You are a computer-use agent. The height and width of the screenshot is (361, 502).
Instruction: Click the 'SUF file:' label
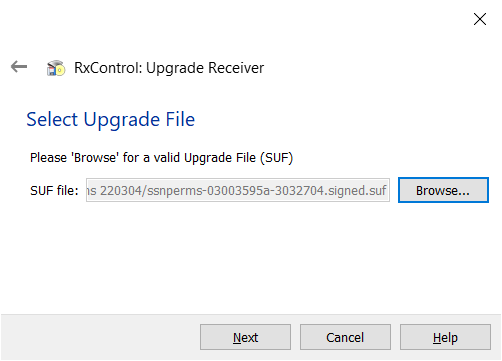pos(54,191)
